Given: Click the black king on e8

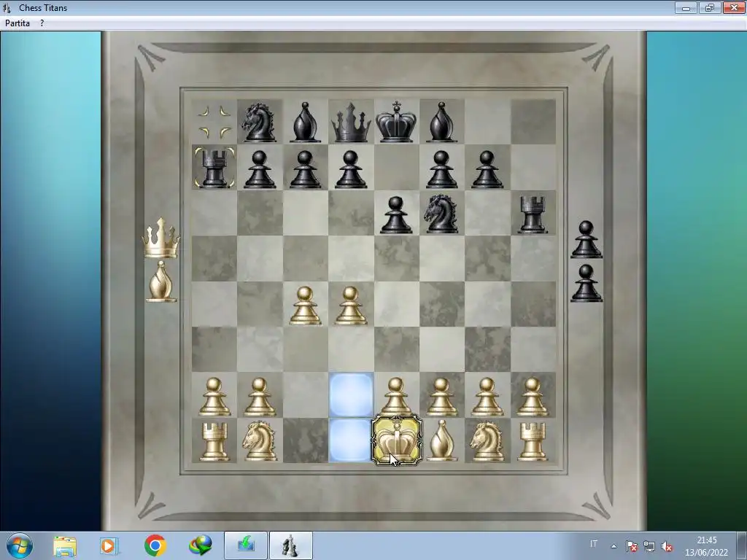Looking at the screenshot, I should (396, 122).
